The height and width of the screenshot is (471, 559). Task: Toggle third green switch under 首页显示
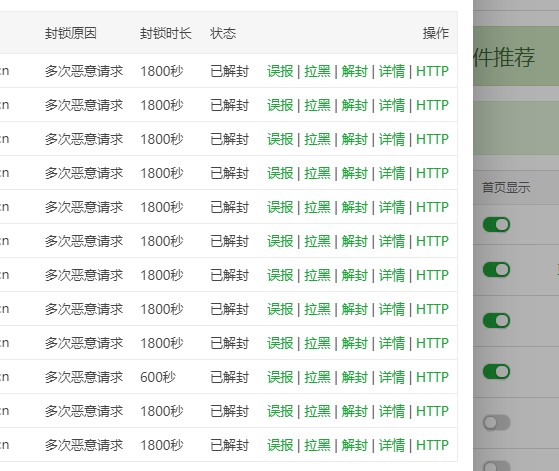(496, 321)
